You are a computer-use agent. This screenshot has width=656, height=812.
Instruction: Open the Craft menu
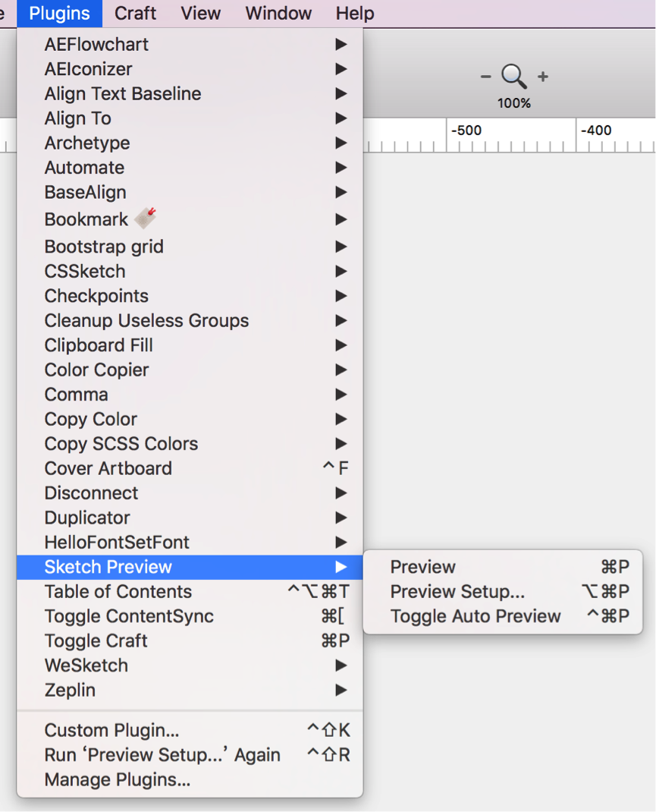click(136, 13)
